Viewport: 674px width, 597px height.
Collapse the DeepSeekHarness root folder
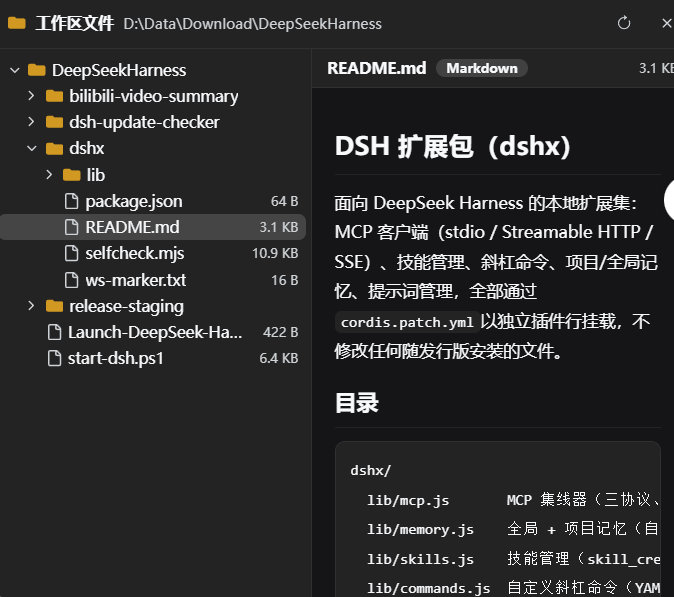pos(15,70)
